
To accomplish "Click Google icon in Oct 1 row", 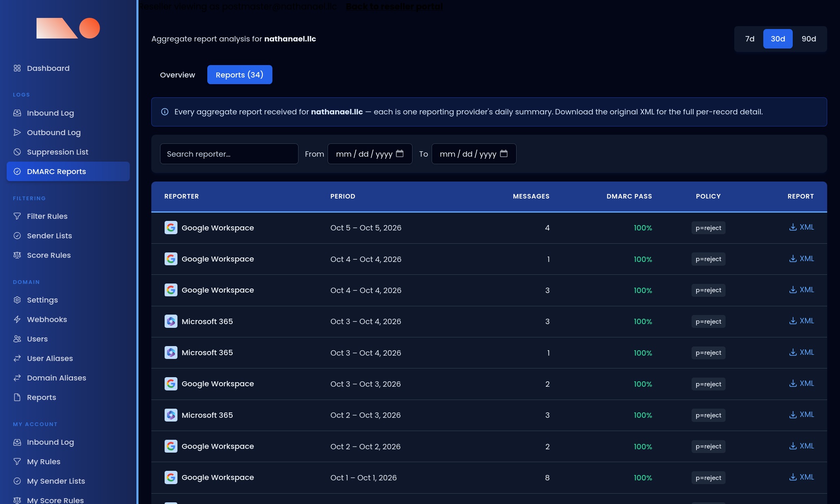I will [171, 477].
